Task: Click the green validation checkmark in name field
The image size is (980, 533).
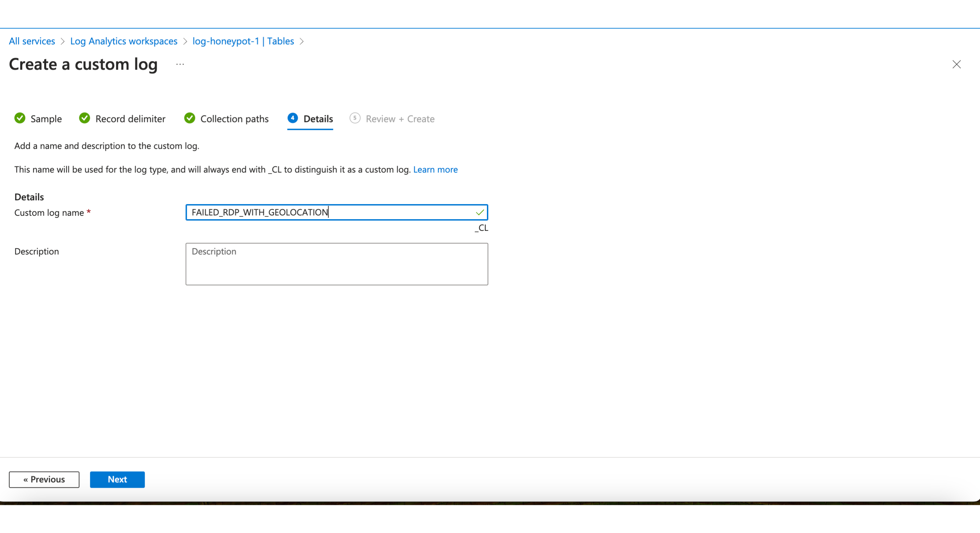Action: 480,212
